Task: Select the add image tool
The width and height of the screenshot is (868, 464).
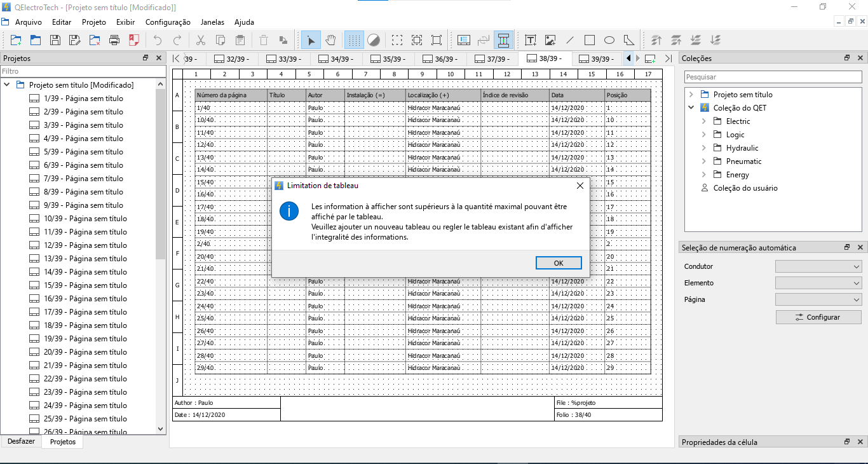Action: click(x=550, y=40)
